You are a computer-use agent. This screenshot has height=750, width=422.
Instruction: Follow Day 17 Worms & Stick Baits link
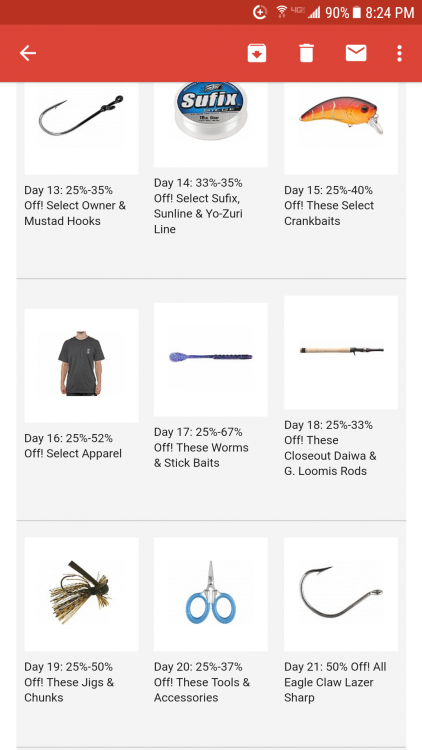pyautogui.click(x=201, y=448)
